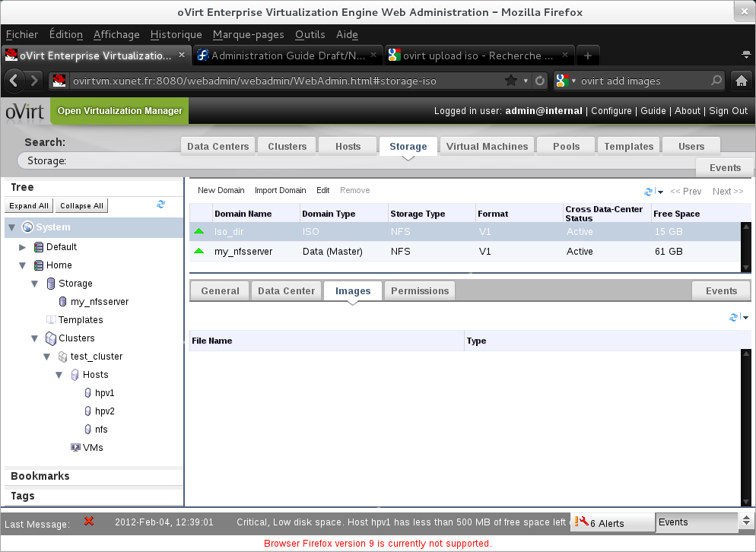The width and height of the screenshot is (756, 552).
Task: Click the Alerts wrench icon
Action: point(583,522)
